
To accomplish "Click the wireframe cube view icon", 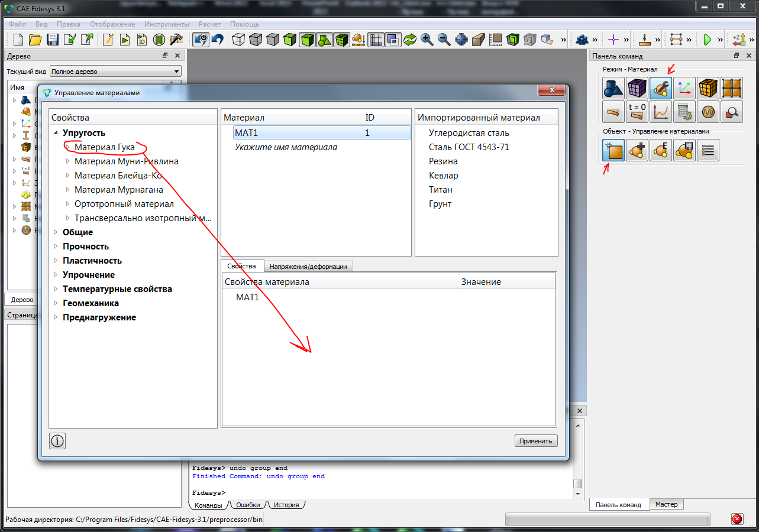I will [238, 40].
